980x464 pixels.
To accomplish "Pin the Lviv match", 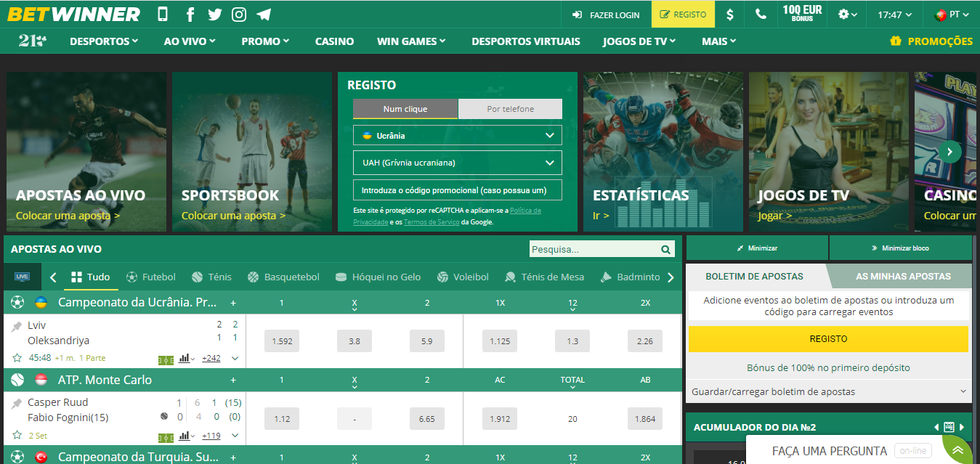I will 17,327.
